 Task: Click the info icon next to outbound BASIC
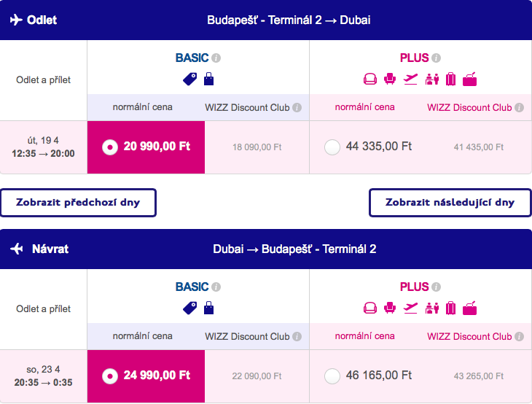[x=216, y=58]
